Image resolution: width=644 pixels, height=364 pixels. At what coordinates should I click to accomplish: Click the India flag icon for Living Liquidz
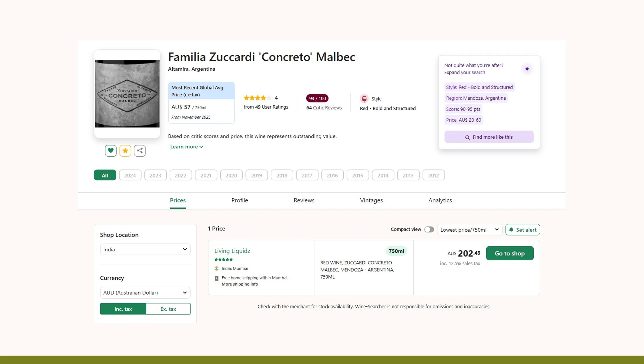216,268
